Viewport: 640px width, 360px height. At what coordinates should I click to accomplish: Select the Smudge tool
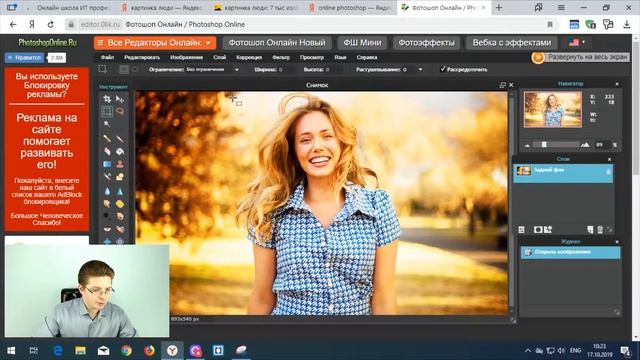coord(107,203)
